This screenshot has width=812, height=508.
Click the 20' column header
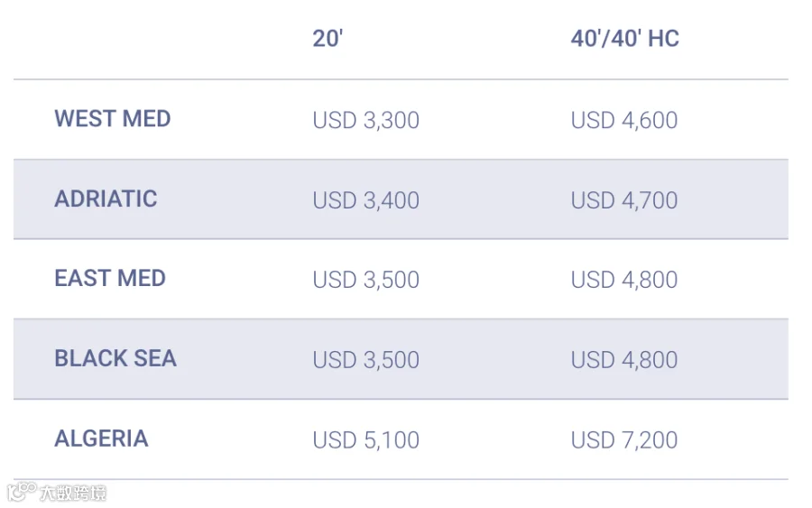(328, 38)
